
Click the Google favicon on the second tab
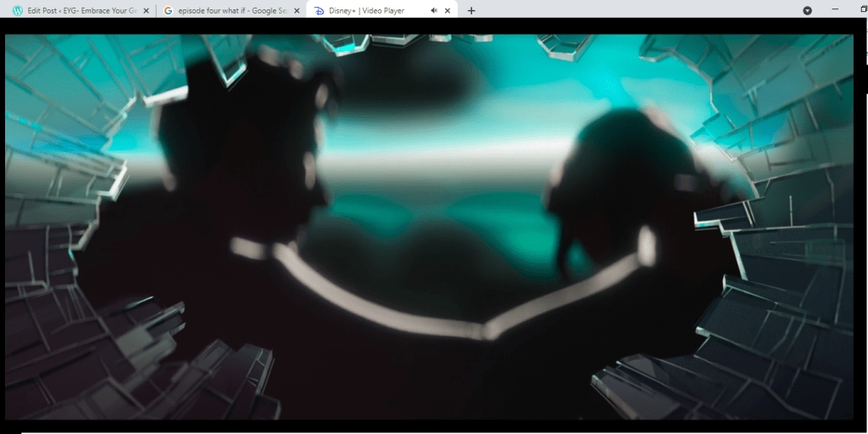coord(168,11)
